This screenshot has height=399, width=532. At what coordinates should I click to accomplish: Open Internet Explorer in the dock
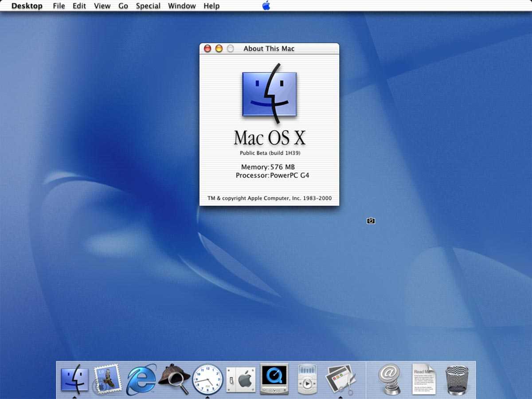coord(141,379)
